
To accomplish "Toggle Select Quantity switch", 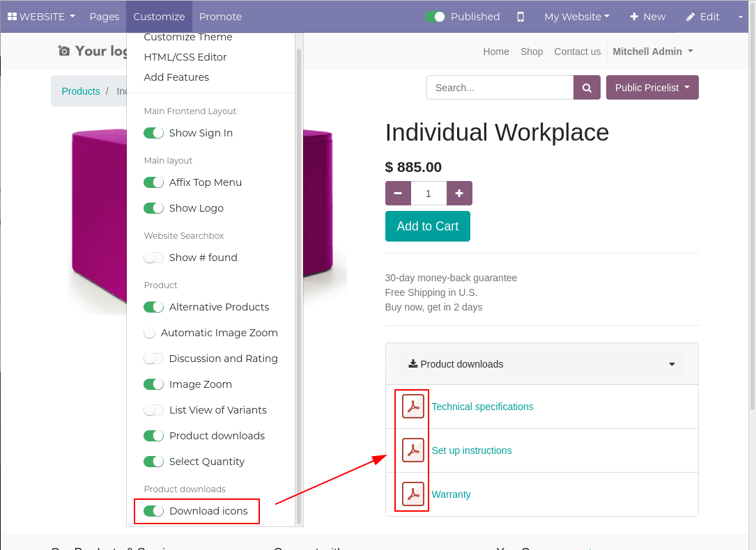I will click(154, 462).
